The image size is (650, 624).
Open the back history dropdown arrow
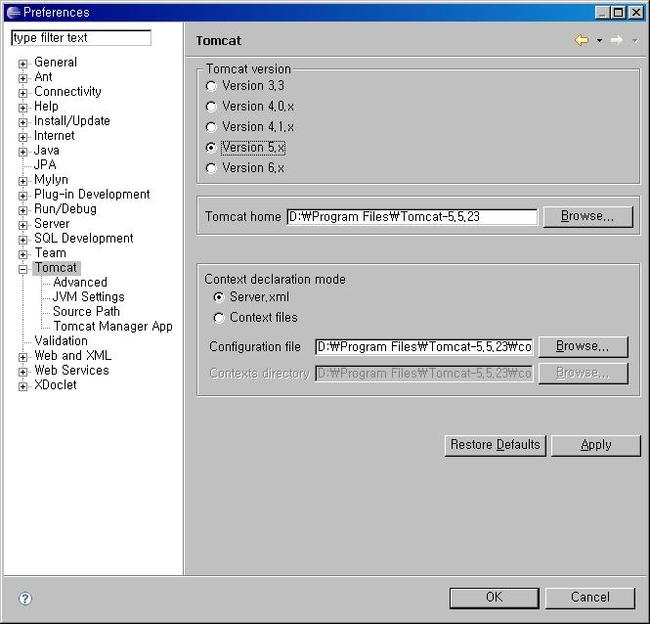click(x=599, y=41)
